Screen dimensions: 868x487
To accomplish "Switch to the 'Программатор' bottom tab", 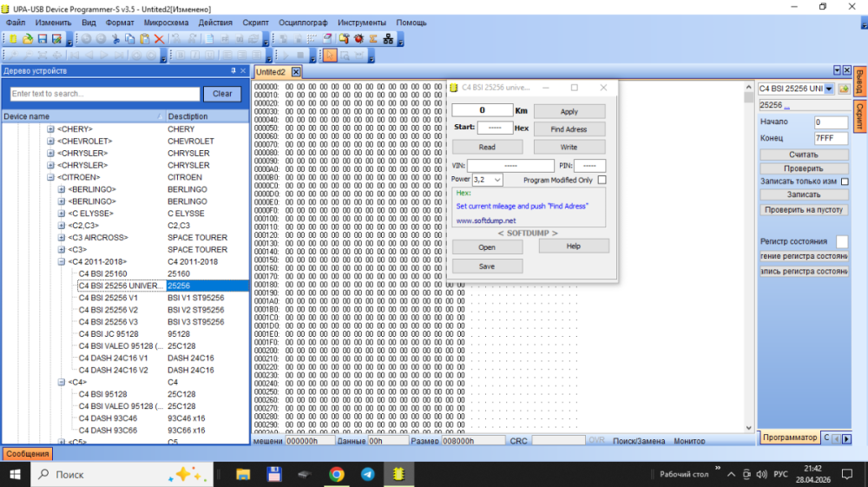I will pos(789,438).
